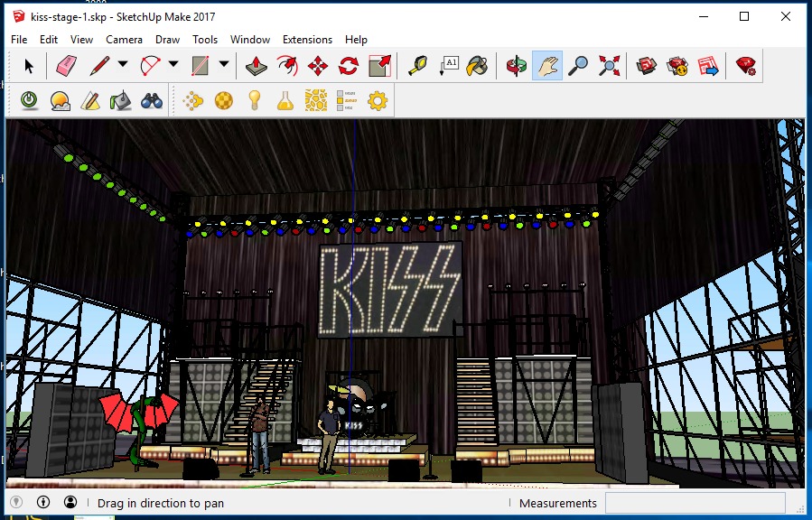Expand the Shapes tool dropdown arrow
The image size is (812, 520).
point(224,64)
